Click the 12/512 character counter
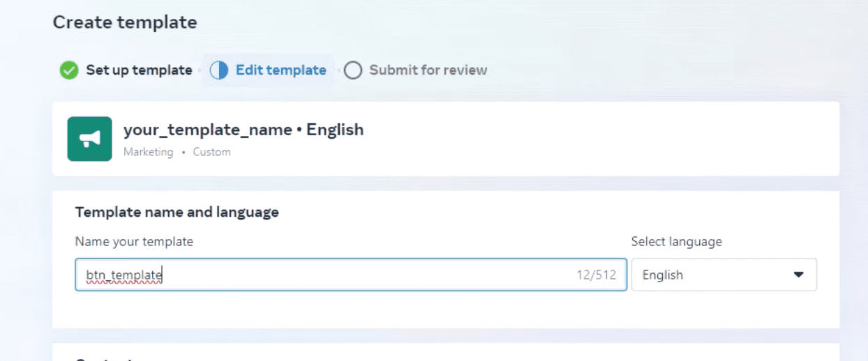 tap(596, 275)
